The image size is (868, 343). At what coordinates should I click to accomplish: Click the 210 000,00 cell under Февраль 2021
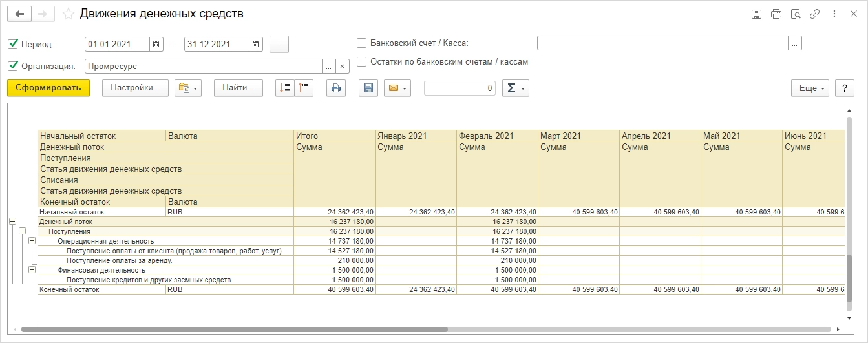coord(497,260)
